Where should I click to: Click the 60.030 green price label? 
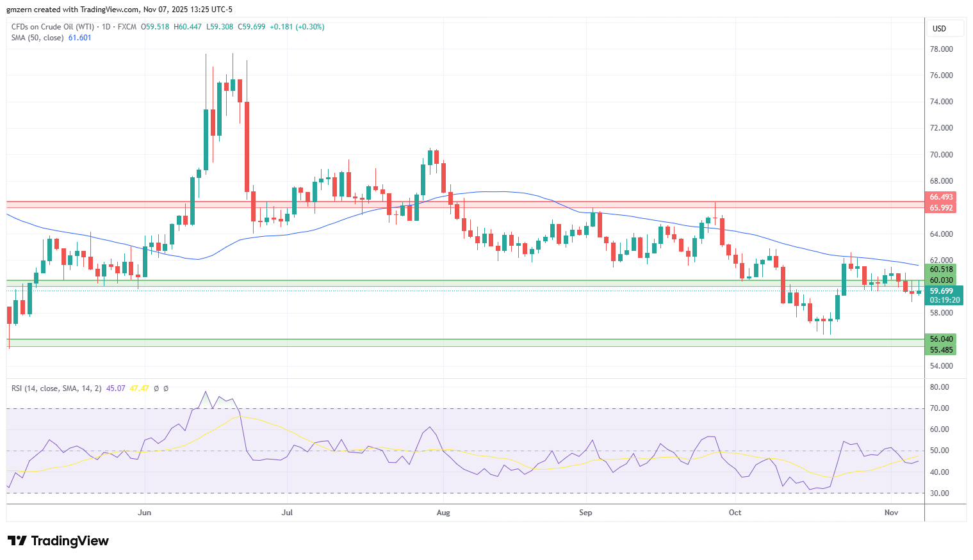point(941,280)
